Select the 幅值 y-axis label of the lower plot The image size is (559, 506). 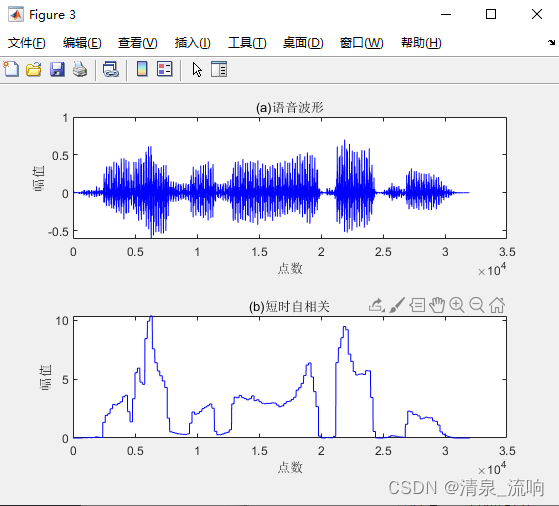45,377
